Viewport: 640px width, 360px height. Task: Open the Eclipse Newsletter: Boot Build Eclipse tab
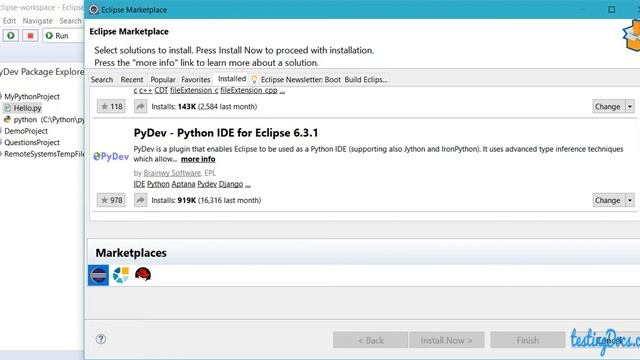[320, 80]
